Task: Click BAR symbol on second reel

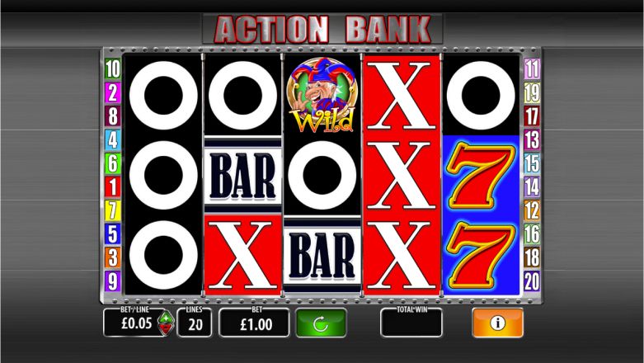Action: coord(242,176)
